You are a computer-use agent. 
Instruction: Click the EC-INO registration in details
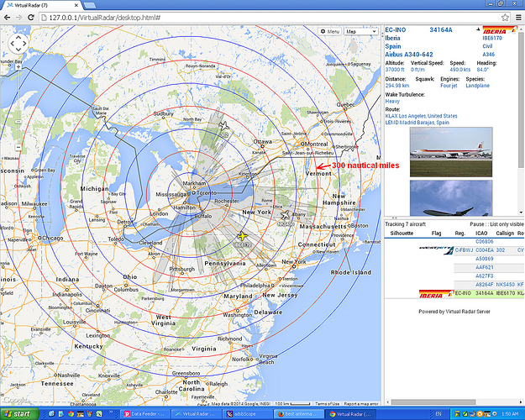pos(396,29)
